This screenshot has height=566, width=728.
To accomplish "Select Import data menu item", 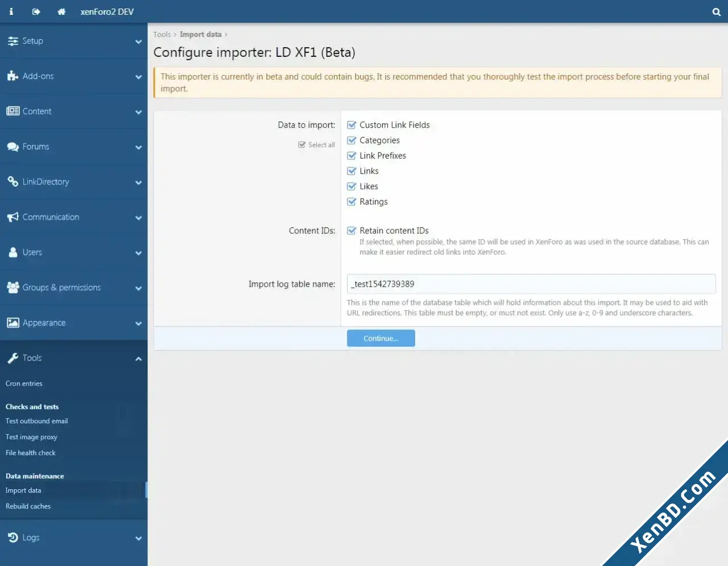I will click(x=23, y=490).
